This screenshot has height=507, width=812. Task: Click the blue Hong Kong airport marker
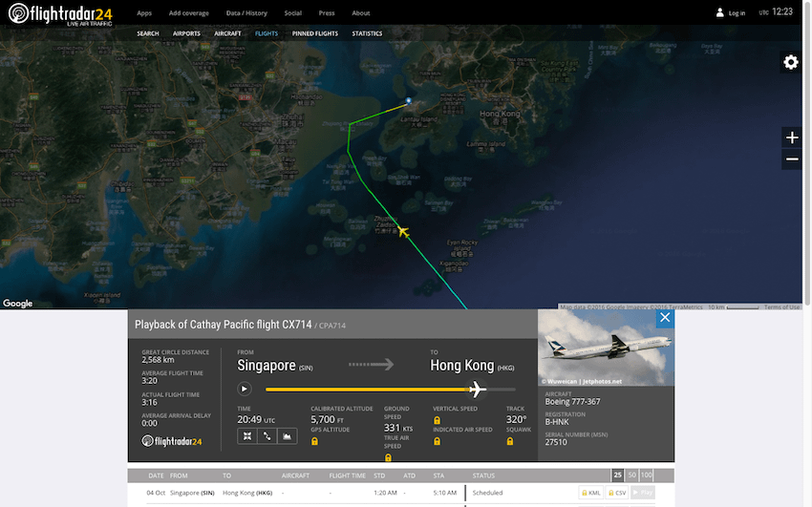click(409, 101)
